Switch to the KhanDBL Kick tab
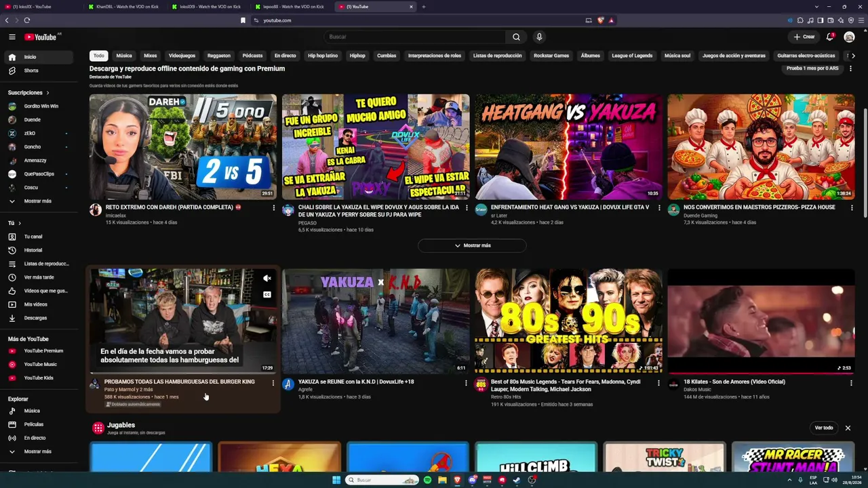 pos(127,7)
